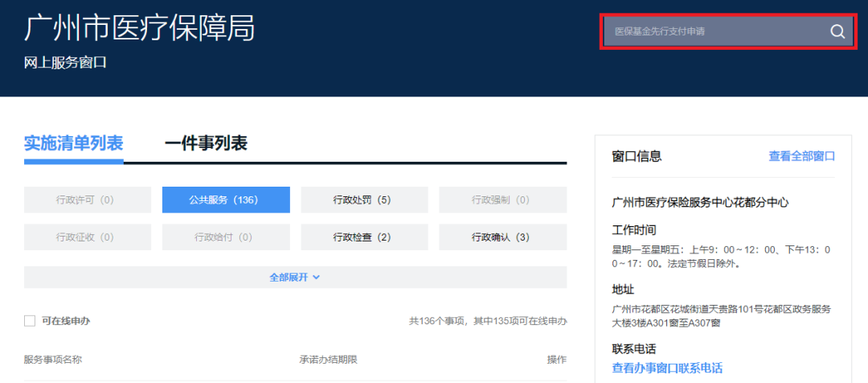Show 行政确认 (3) items
868x383 pixels.
click(x=502, y=237)
